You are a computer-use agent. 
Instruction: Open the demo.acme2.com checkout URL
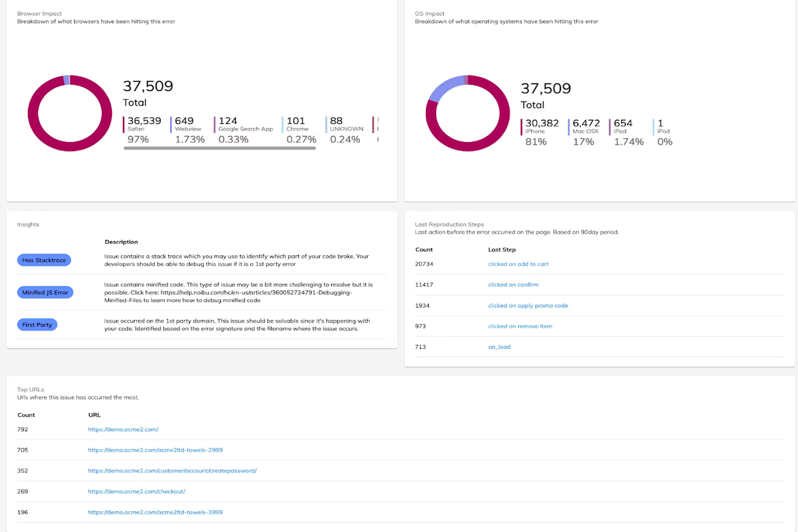point(136,491)
